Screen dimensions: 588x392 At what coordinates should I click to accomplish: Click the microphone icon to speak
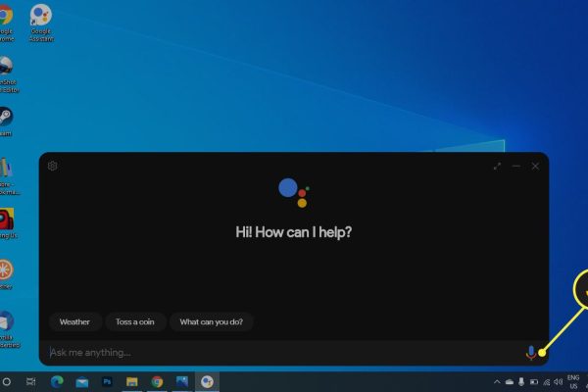[x=531, y=352]
